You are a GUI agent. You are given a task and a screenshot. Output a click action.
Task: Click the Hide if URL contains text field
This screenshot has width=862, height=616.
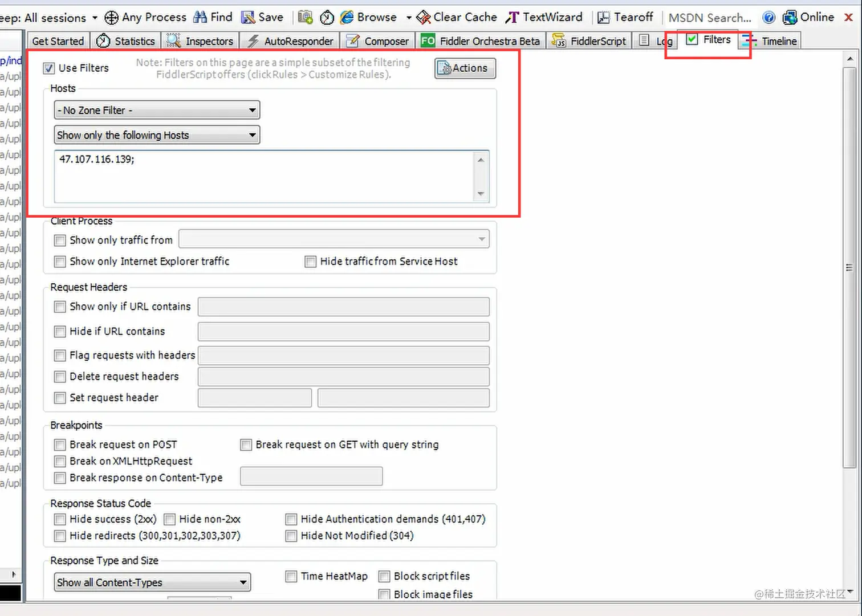coord(343,332)
